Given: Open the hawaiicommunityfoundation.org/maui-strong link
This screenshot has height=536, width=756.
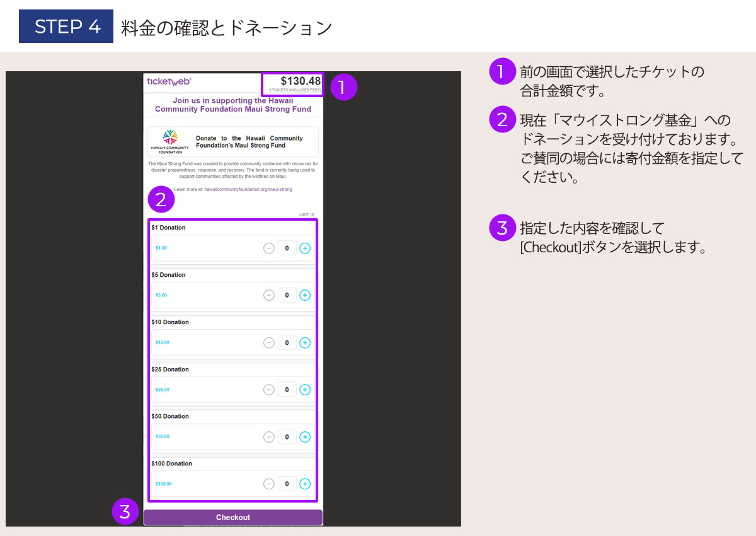Looking at the screenshot, I should tap(248, 189).
